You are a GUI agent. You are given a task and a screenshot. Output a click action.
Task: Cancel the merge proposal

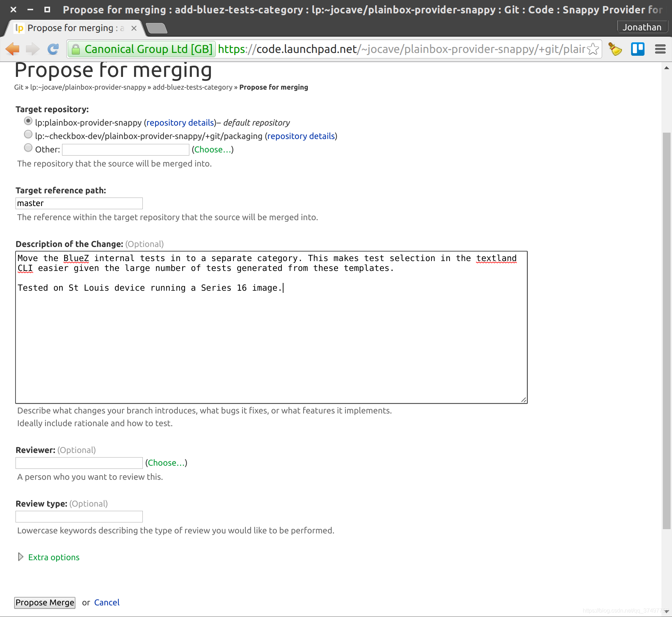click(x=107, y=603)
